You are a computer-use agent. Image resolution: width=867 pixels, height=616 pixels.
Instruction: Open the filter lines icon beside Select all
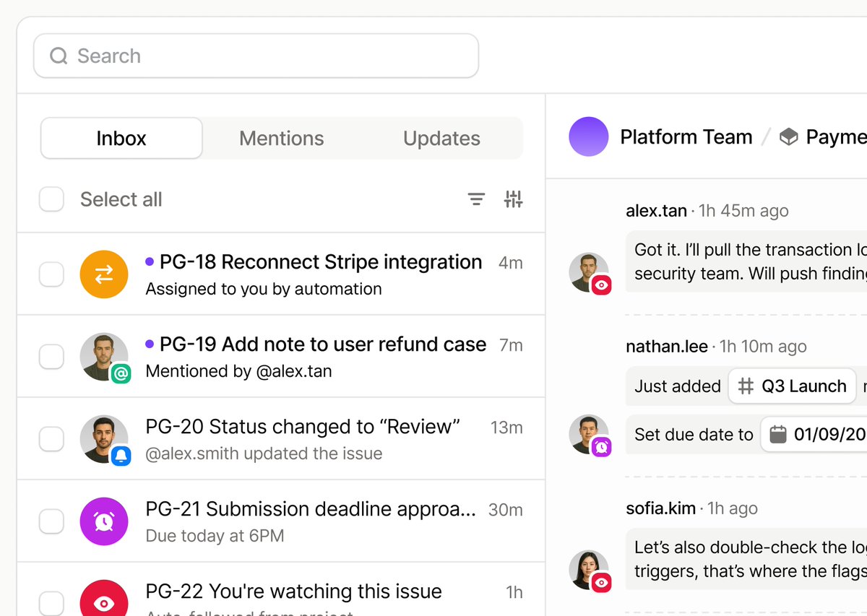(476, 199)
